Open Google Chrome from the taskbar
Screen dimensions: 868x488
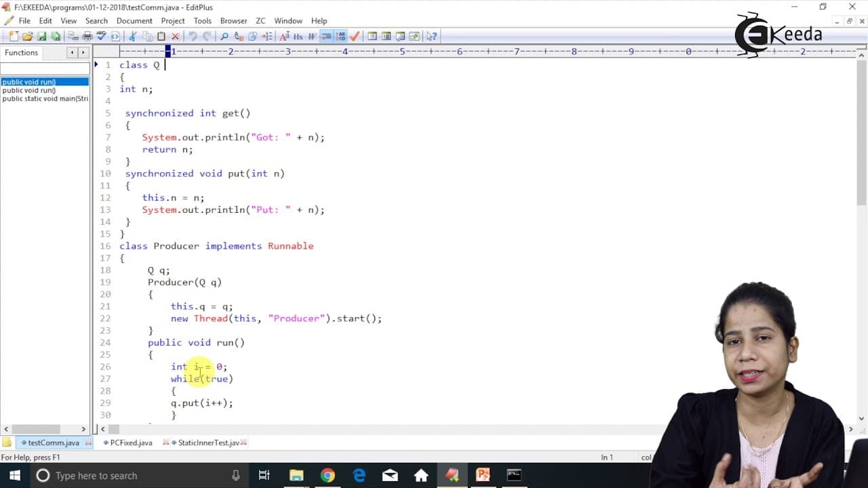click(328, 475)
